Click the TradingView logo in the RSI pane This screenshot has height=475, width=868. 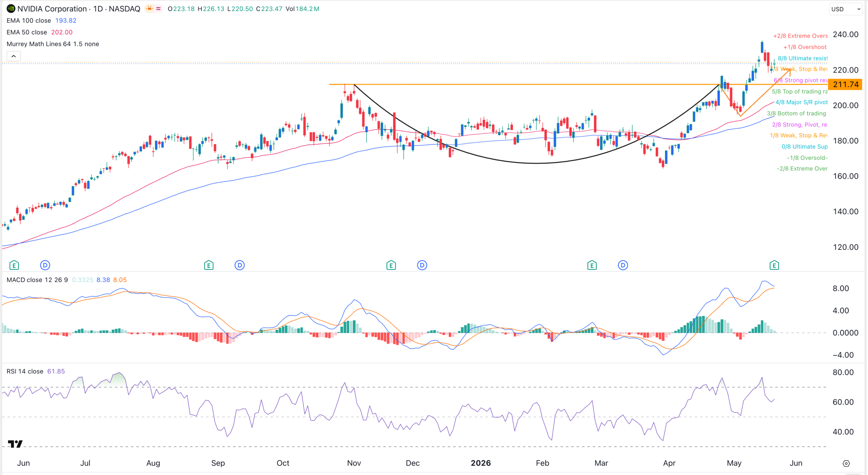pyautogui.click(x=15, y=444)
